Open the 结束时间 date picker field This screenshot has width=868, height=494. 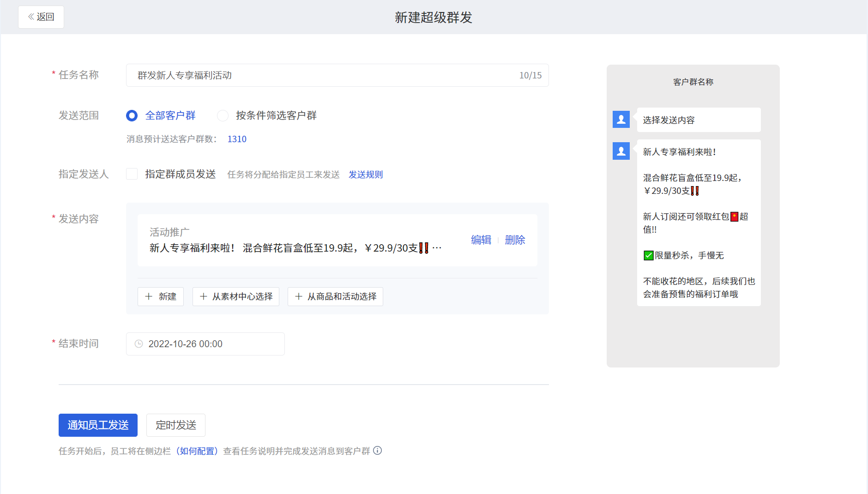[x=205, y=344]
